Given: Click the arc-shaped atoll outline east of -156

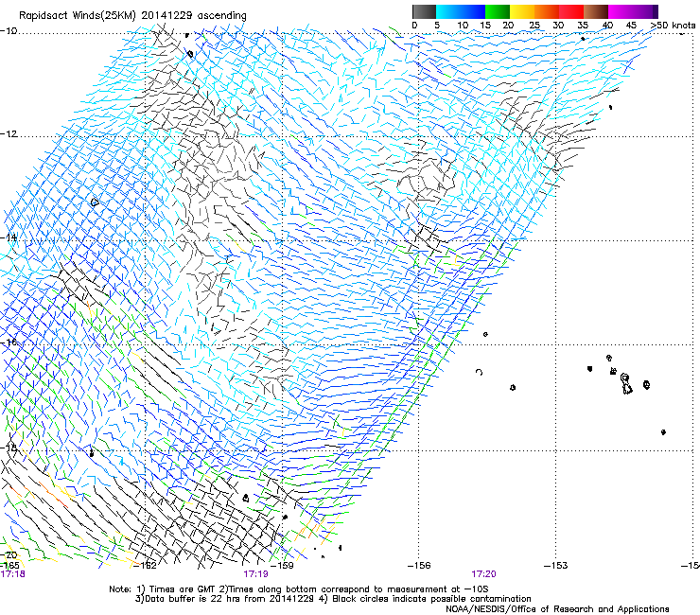Looking at the screenshot, I should [479, 372].
